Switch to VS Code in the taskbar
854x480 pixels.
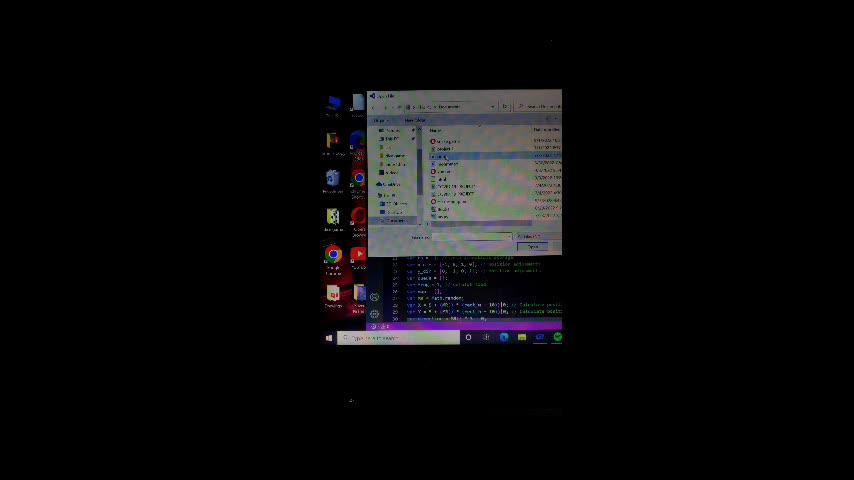click(x=540, y=338)
